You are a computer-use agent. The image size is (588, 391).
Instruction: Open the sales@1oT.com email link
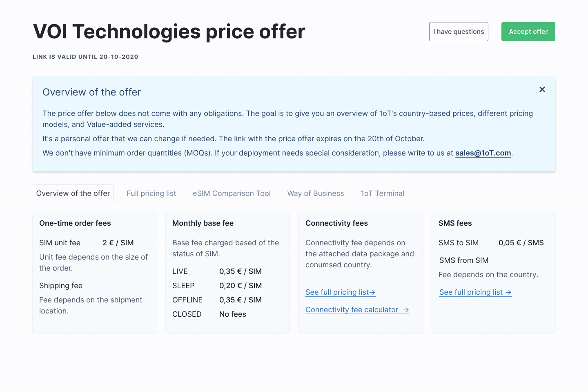[483, 153]
